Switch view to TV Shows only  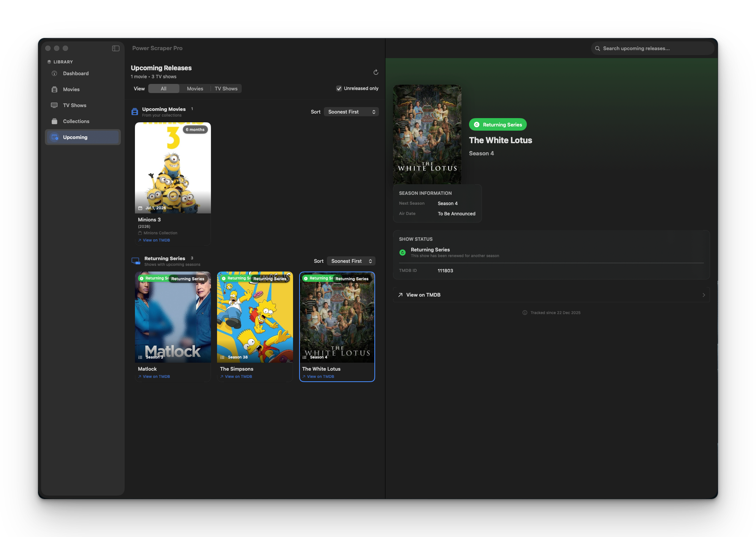click(x=226, y=88)
